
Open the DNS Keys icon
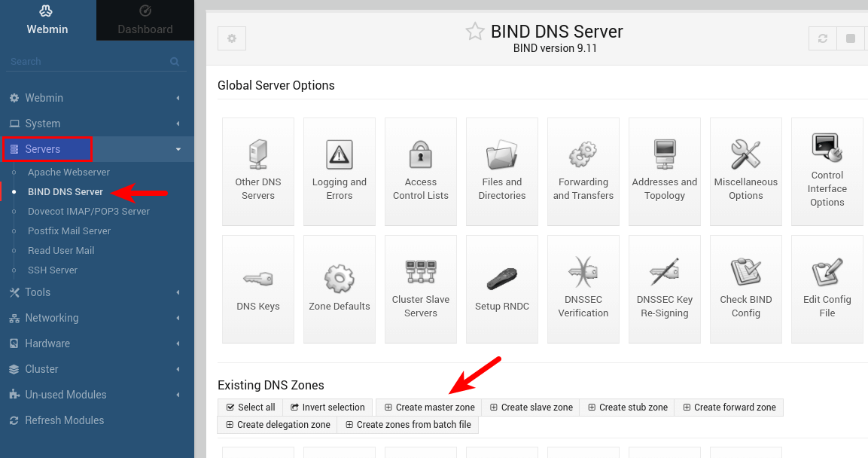point(258,289)
